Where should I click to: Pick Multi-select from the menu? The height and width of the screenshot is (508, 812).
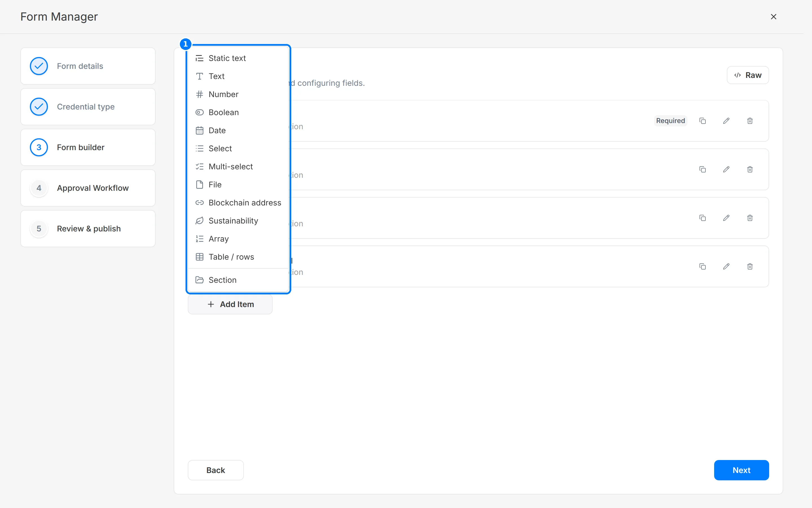(238, 167)
